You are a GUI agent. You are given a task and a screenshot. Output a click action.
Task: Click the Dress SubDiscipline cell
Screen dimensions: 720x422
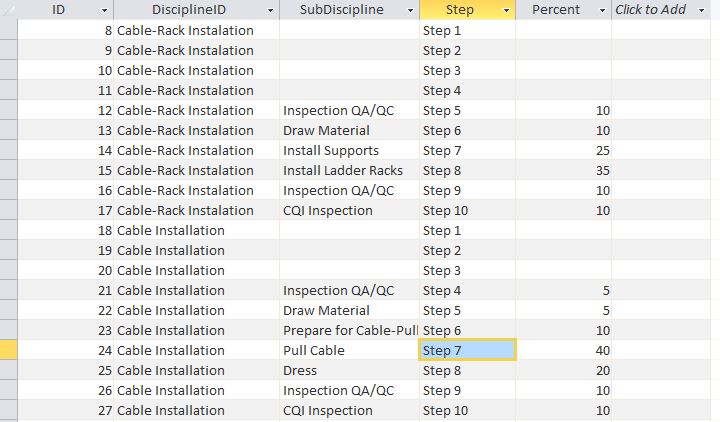348,370
